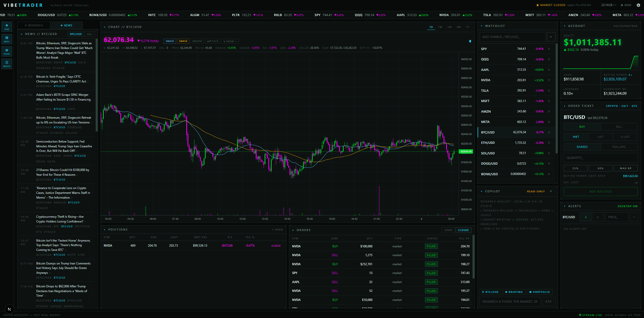Toggle FILLS markers on chart
Viewport: 644px width, 318px height.
pyautogui.click(x=213, y=41)
